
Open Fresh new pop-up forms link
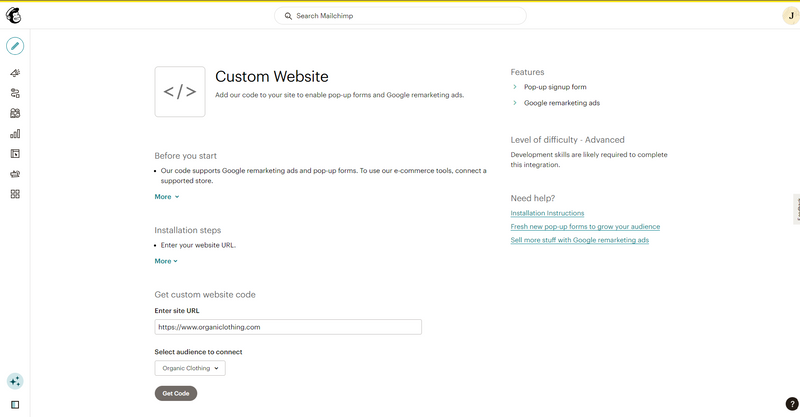[585, 227]
